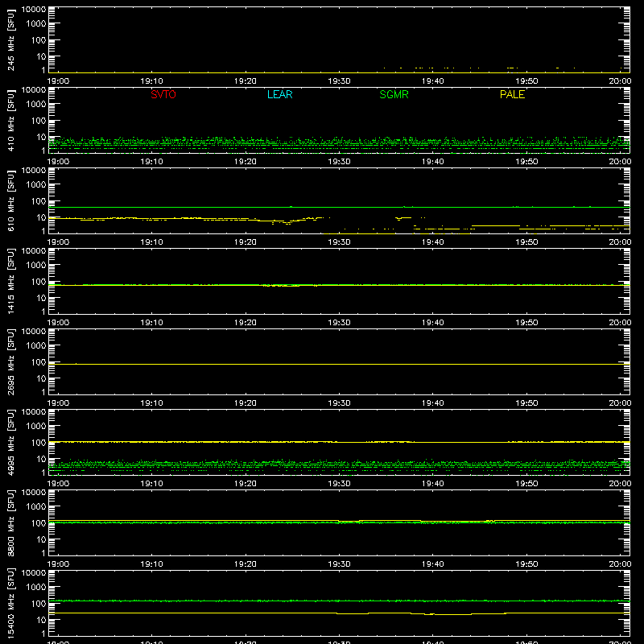Viewport: 644px width, 644px height.
Task: Select the 245 MHz [SFU] axis title
Action: pos(10,39)
